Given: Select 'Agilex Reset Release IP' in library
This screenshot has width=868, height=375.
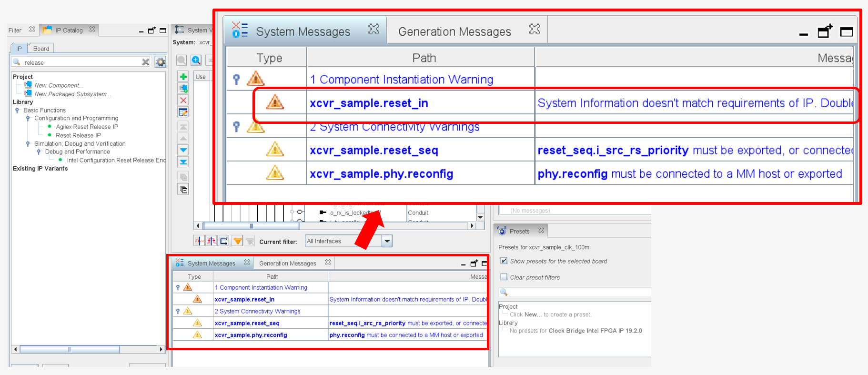Looking at the screenshot, I should pos(87,127).
